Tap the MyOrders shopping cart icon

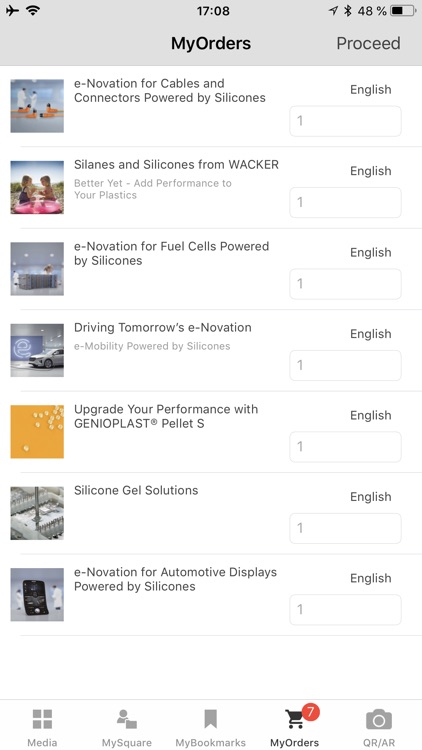pyautogui.click(x=294, y=719)
